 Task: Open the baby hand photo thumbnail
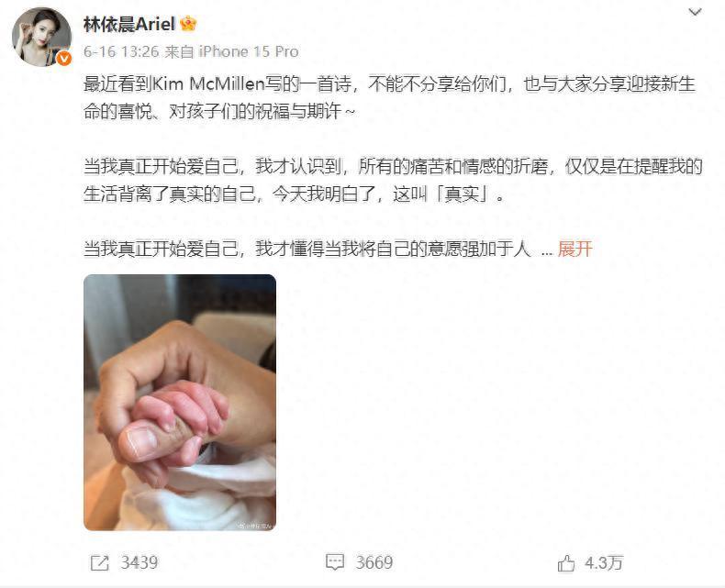(180, 402)
